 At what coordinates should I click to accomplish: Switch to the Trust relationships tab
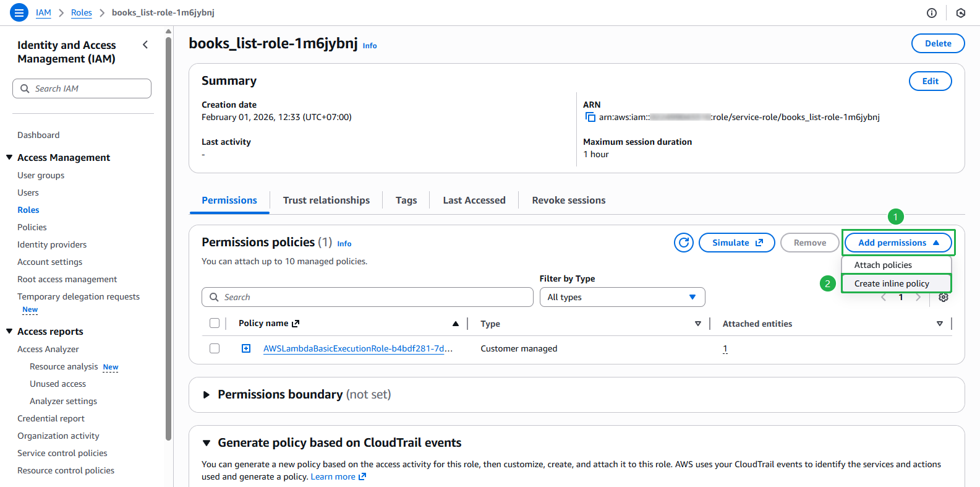[326, 200]
